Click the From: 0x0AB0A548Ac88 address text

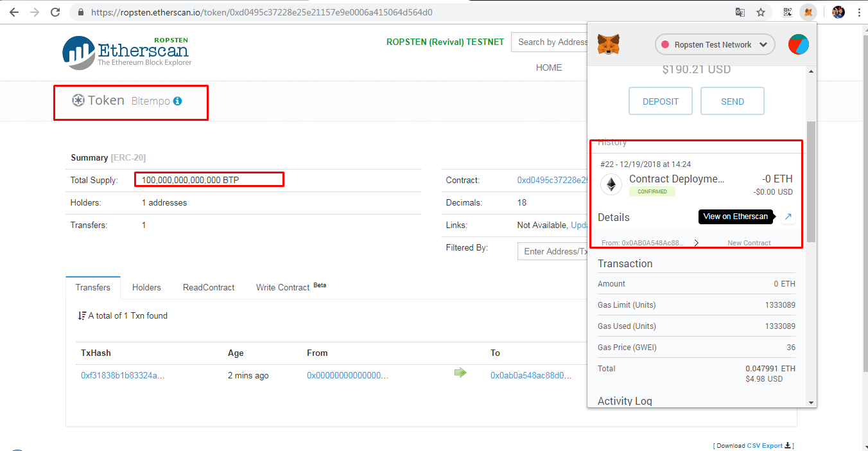click(x=643, y=243)
